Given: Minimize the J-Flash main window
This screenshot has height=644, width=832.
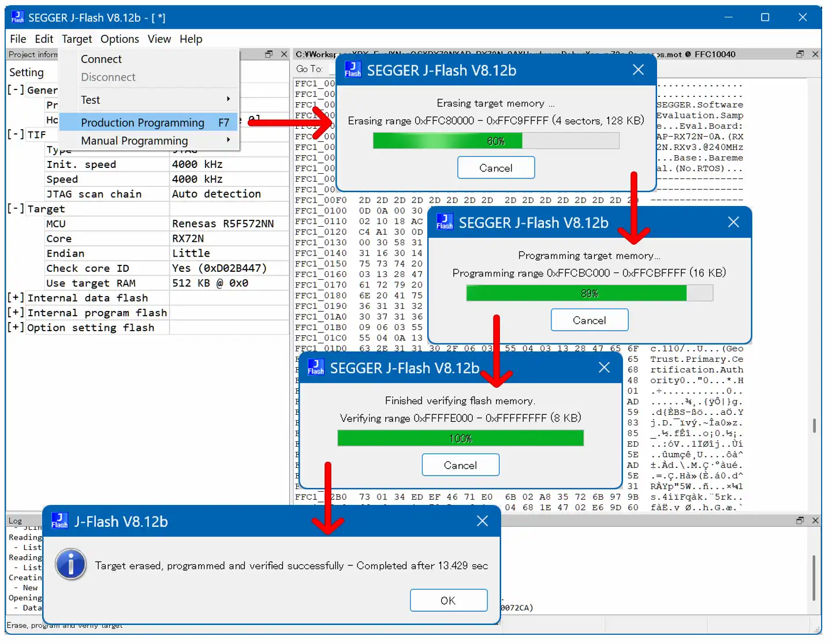Looking at the screenshot, I should (x=728, y=17).
